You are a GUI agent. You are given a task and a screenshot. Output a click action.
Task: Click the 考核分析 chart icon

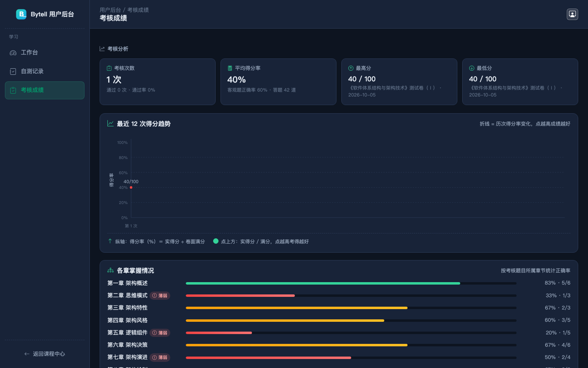(x=102, y=49)
